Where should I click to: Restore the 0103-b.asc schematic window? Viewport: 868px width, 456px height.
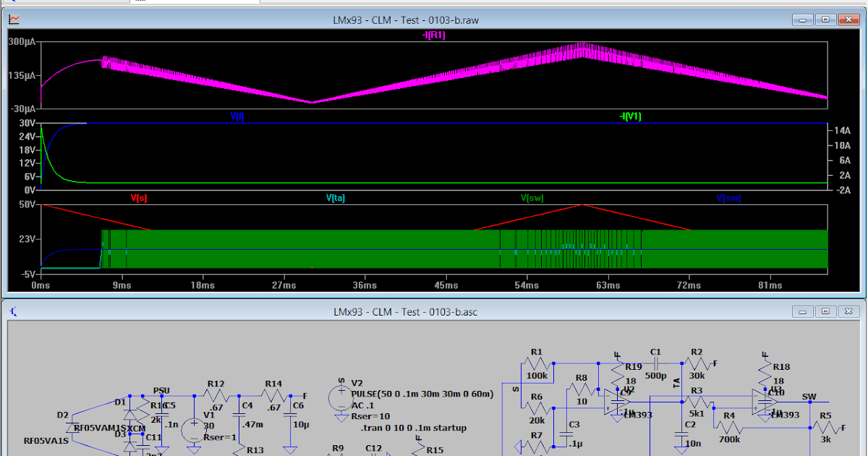(x=825, y=311)
